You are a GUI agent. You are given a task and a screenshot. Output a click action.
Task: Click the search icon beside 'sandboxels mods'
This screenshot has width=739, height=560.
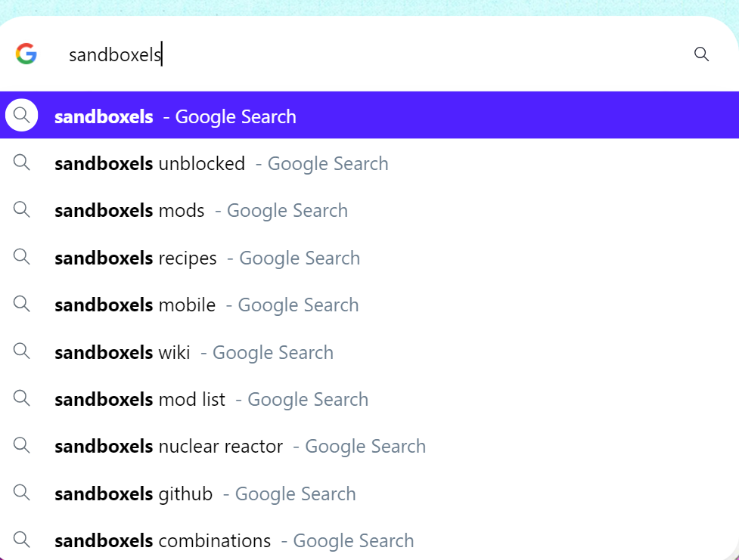click(21, 210)
